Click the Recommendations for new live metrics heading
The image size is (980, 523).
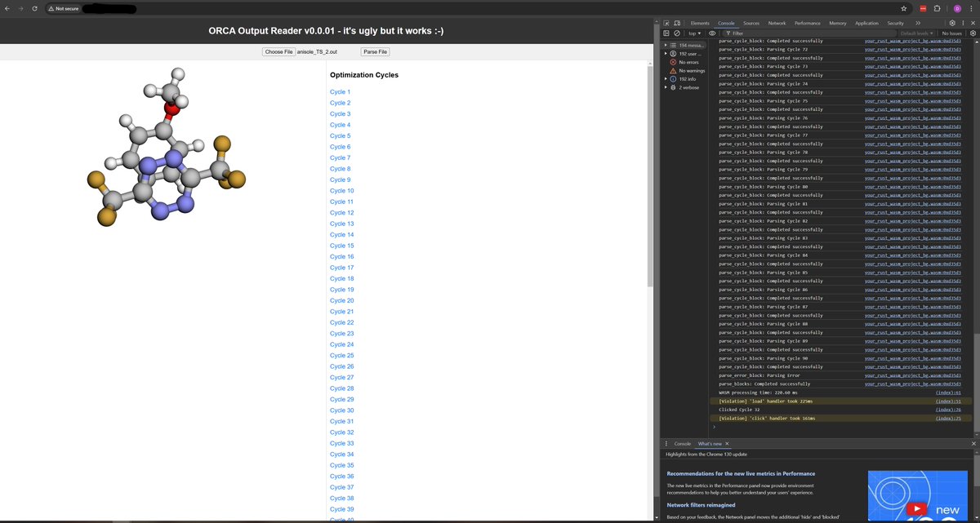click(741, 473)
